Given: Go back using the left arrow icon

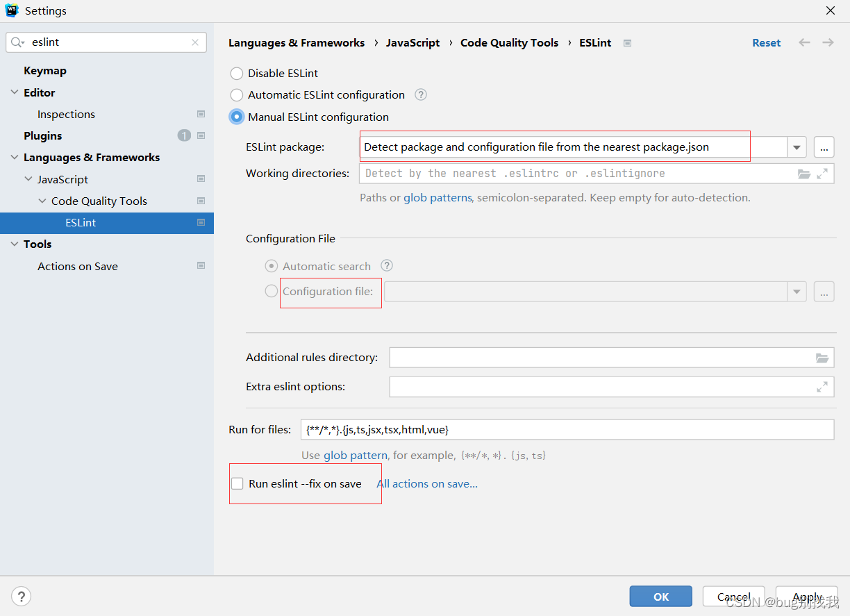Looking at the screenshot, I should (804, 42).
